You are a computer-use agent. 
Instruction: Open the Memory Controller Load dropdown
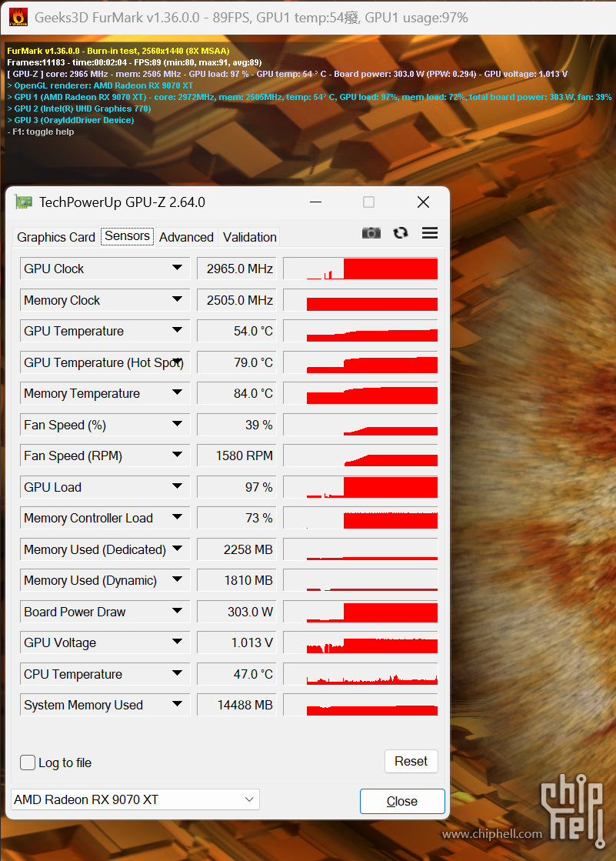[x=177, y=517]
